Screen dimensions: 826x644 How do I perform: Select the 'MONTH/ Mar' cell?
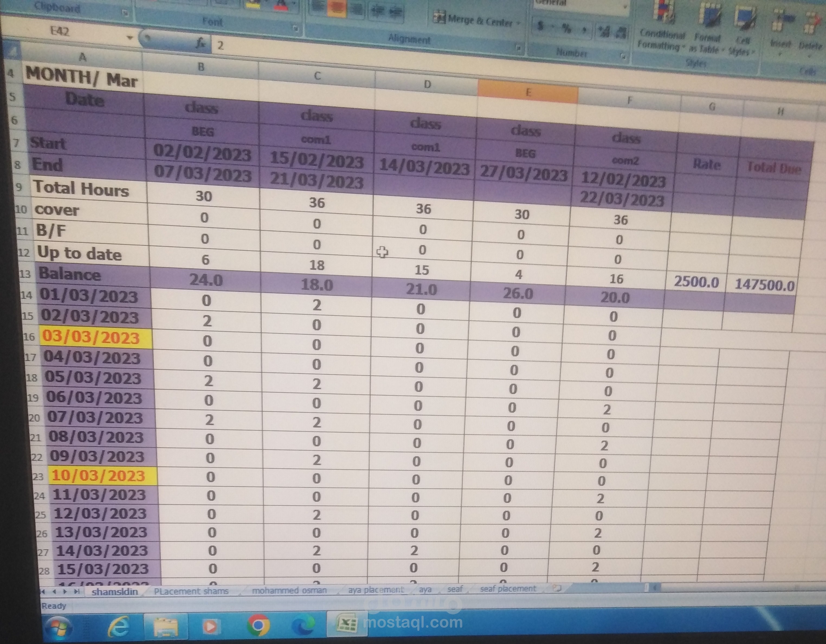[x=81, y=78]
